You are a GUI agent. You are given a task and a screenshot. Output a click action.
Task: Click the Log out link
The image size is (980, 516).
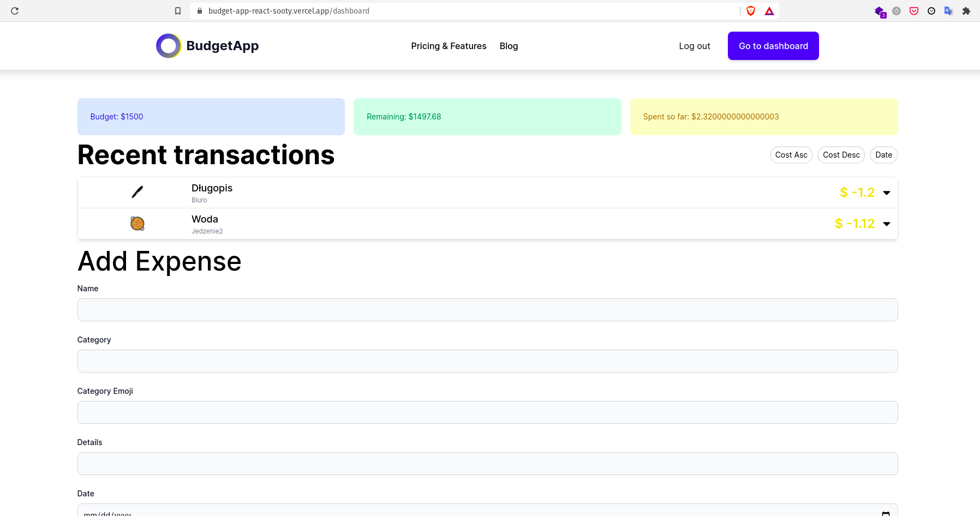tap(694, 46)
